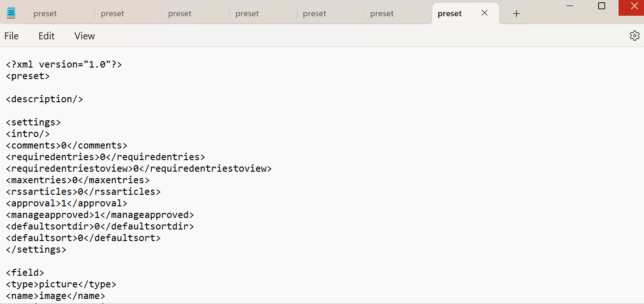Place cursor on the xml version declaration

(64, 64)
